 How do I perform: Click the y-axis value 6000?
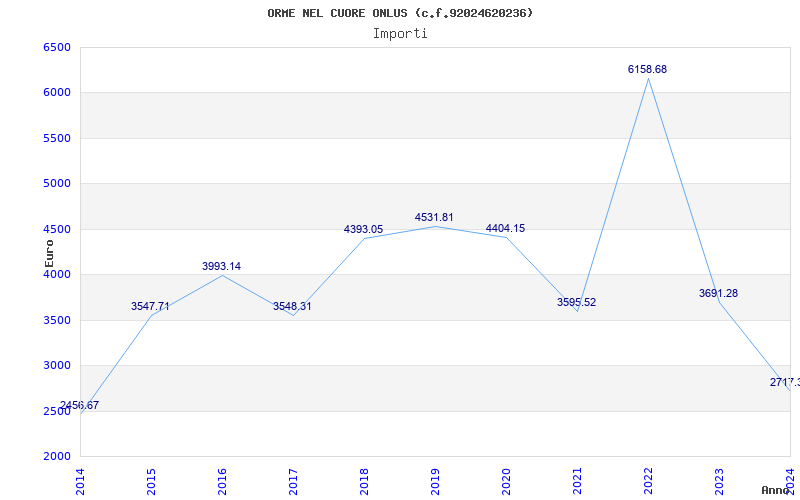coord(57,93)
